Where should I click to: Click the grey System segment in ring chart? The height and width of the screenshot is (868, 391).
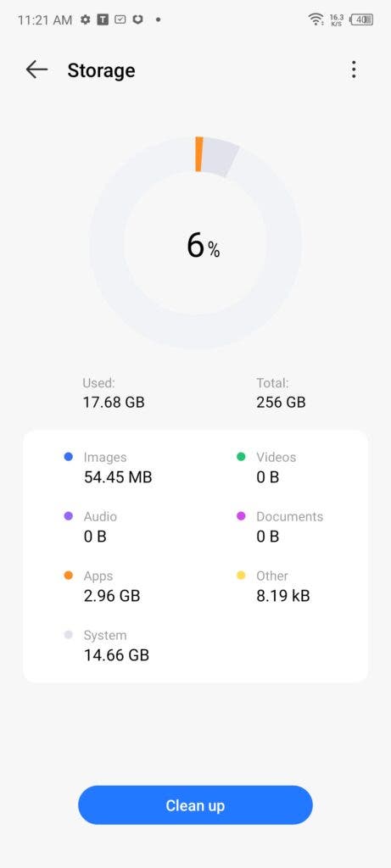[x=220, y=157]
